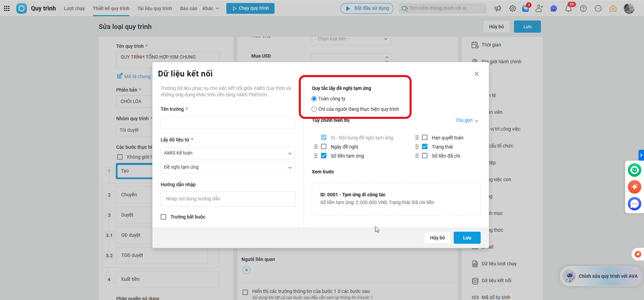The width and height of the screenshot is (644, 300).
Task: Open the AMIS Kế toán dropdown
Action: (x=228, y=153)
